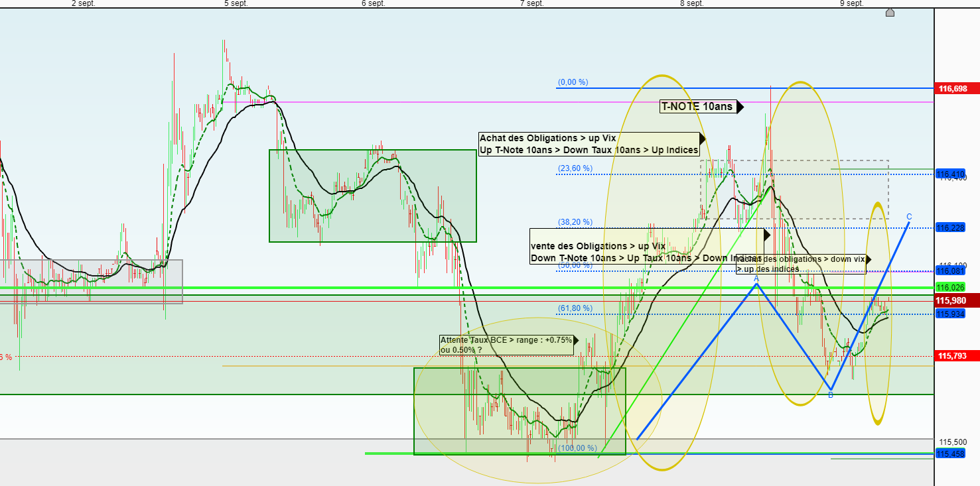Click the "8 sept." date label
The image size is (980, 486).
pyautogui.click(x=692, y=4)
